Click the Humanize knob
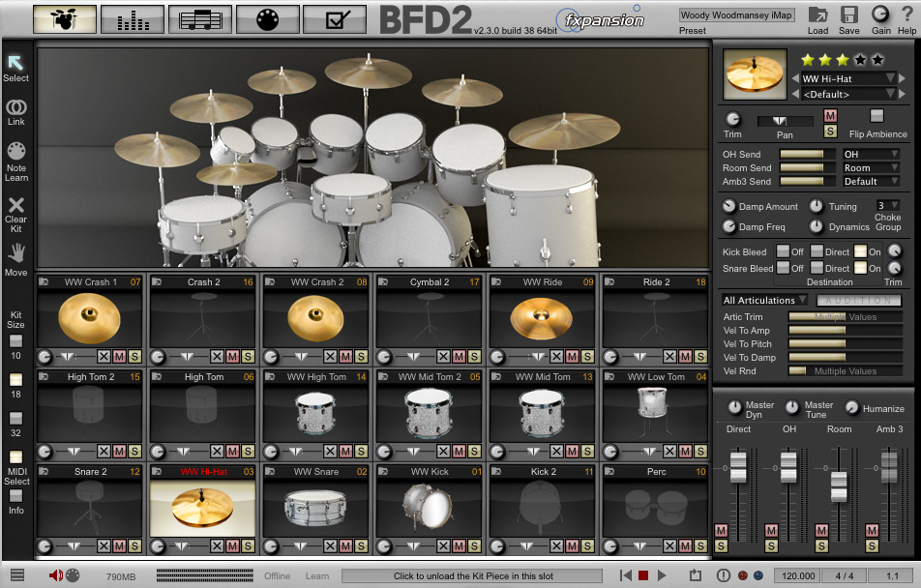 [x=851, y=408]
